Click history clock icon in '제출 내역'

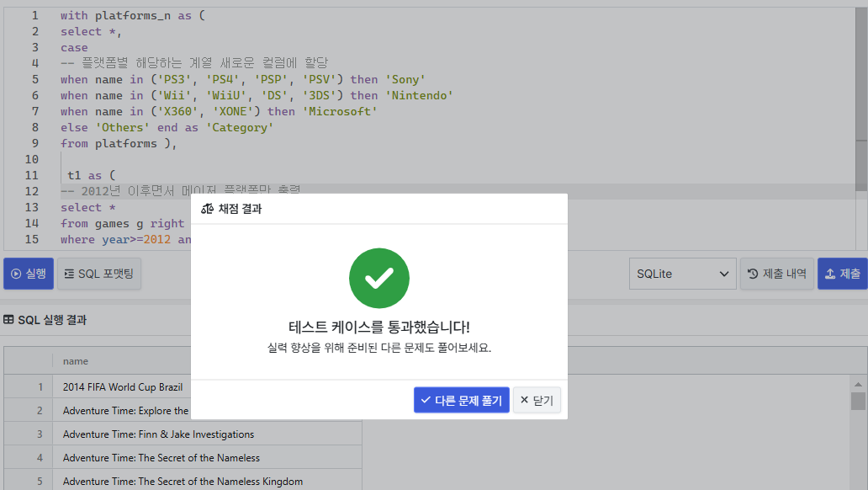[753, 274]
